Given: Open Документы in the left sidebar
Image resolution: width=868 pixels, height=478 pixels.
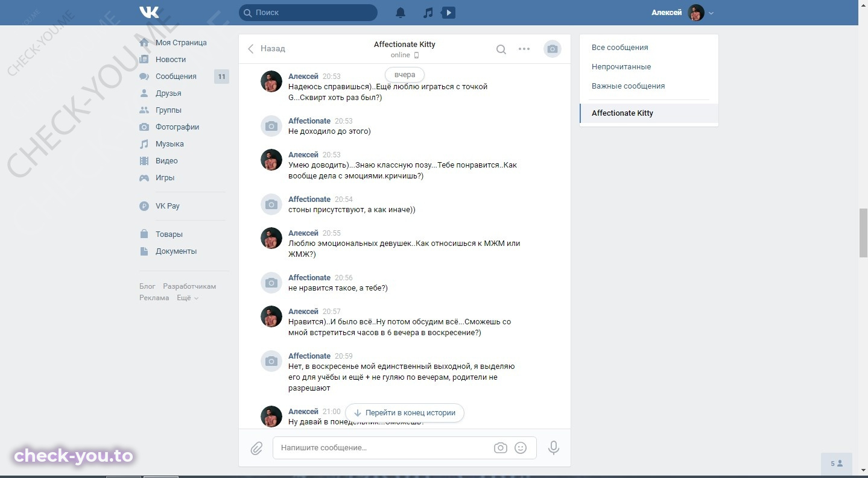Looking at the screenshot, I should 176,251.
